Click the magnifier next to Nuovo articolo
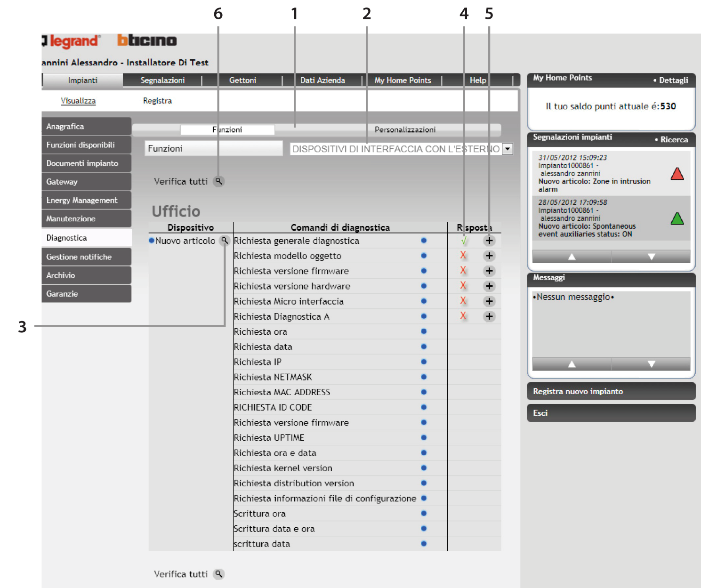The width and height of the screenshot is (701, 588). [225, 241]
